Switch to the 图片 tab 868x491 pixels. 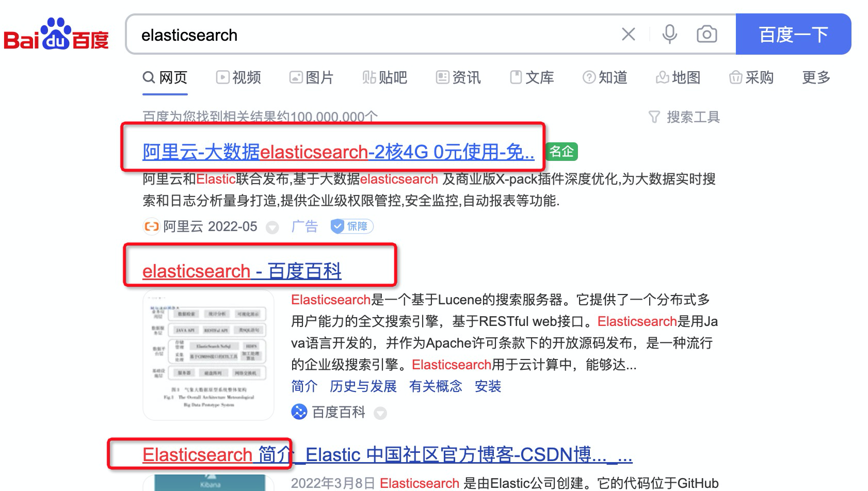pos(312,78)
